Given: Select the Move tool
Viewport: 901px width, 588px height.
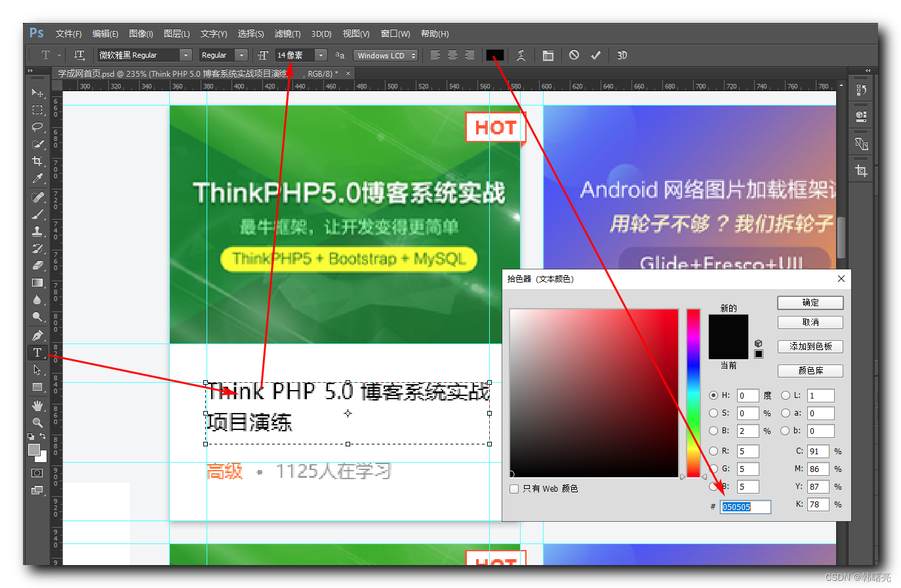Looking at the screenshot, I should 37,92.
